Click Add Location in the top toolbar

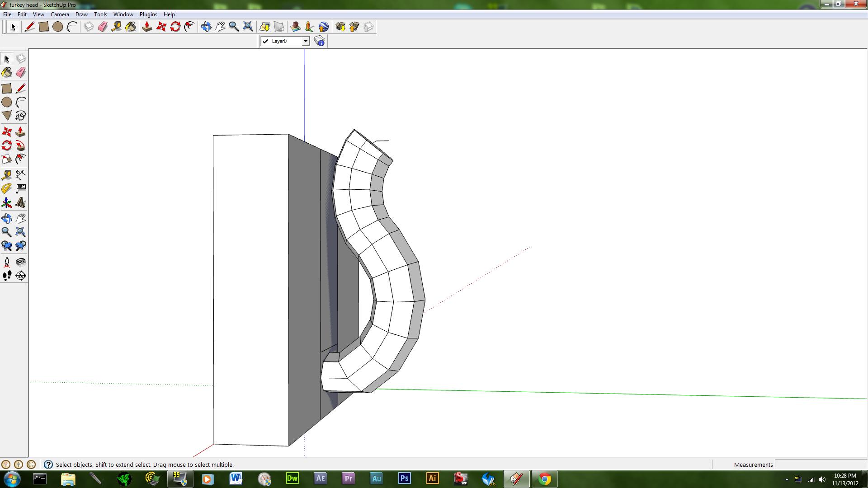point(265,27)
